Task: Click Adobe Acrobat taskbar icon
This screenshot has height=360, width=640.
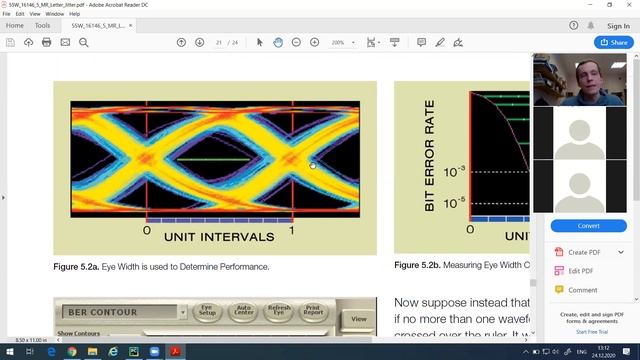Action: 175,351
